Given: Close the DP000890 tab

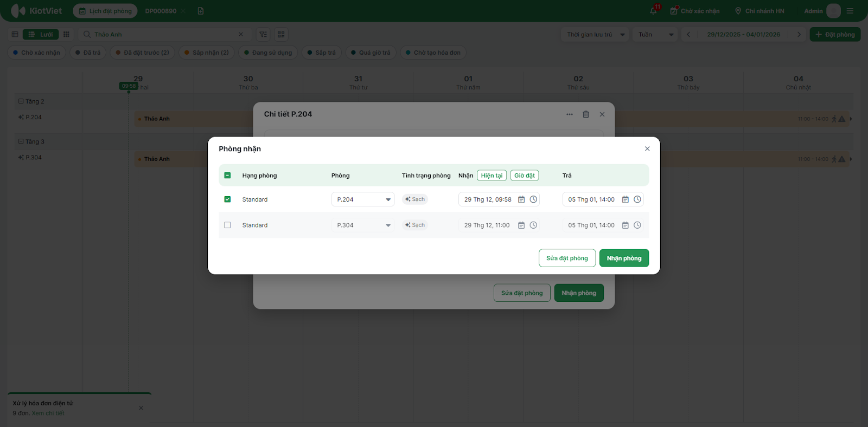Looking at the screenshot, I should (x=183, y=11).
